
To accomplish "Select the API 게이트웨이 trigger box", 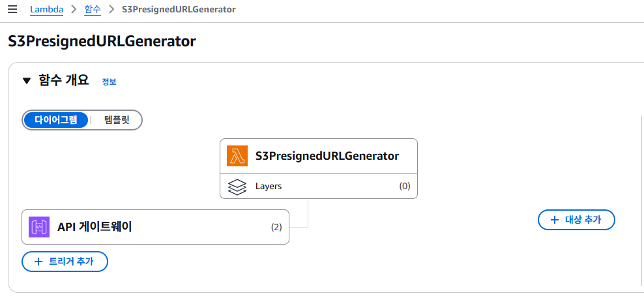I will (155, 227).
